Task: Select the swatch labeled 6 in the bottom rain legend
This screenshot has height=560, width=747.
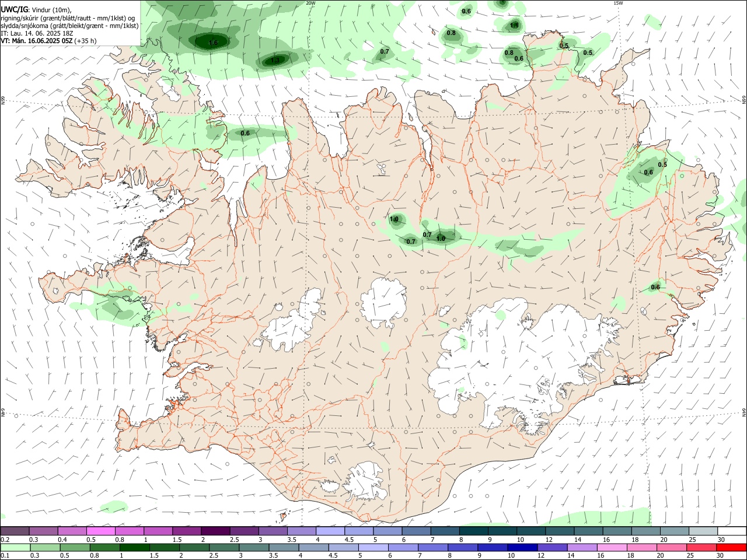Action: coord(403,547)
